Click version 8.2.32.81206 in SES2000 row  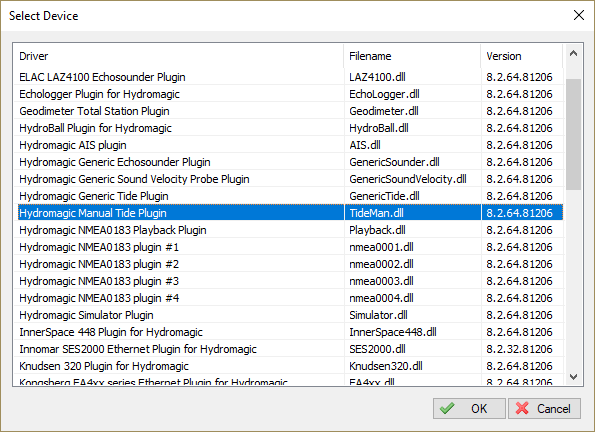pyautogui.click(x=519, y=349)
